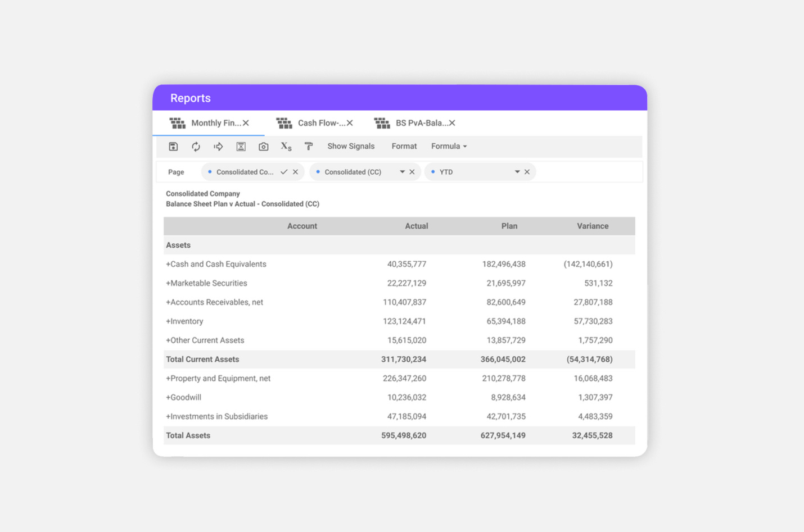Screen dimensions: 804x532
Task: Click the arrow export icon in the toolbar
Action: pos(218,146)
